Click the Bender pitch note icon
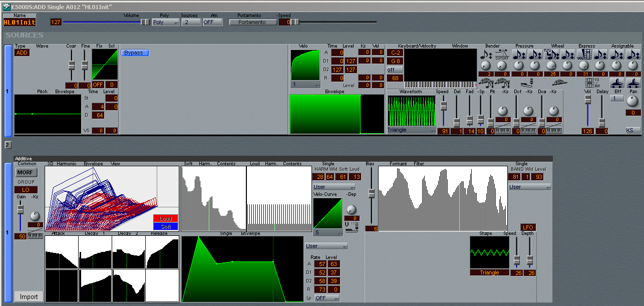644x306 pixels. tap(486, 54)
